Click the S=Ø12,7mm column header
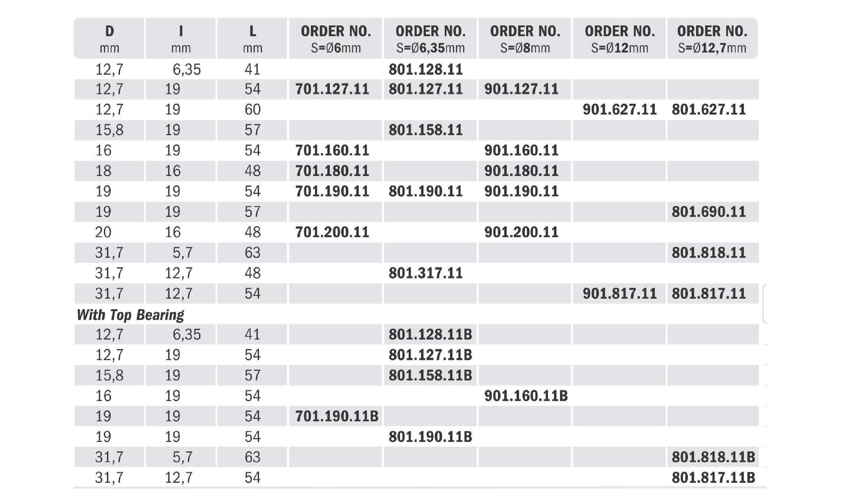Image resolution: width=841 pixels, height=504 pixels. point(712,39)
